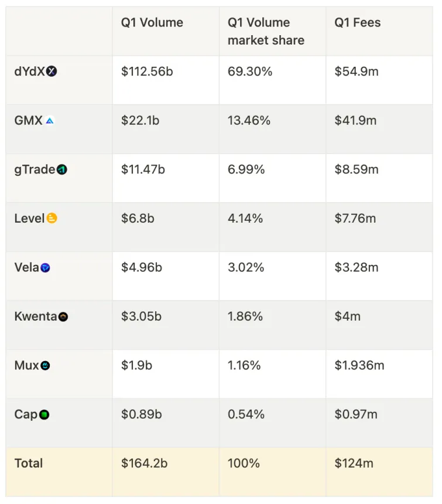Click the gTrade green logo icon
The image size is (442, 504).
[62, 170]
